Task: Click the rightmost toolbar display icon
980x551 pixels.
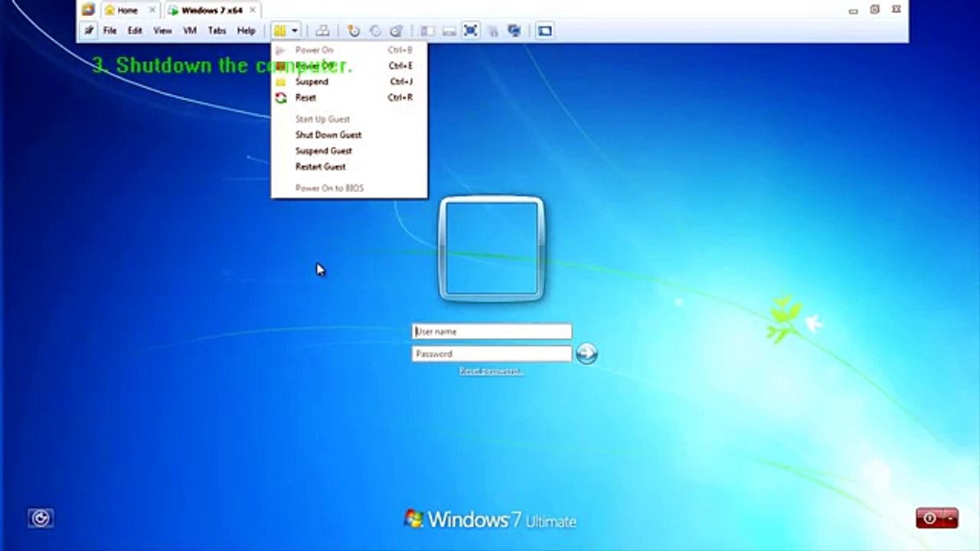Action: (x=544, y=31)
